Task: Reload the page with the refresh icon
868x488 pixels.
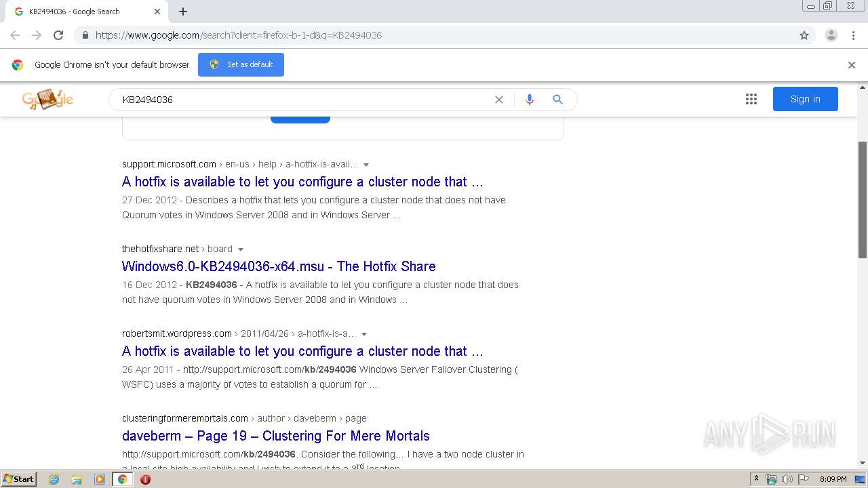Action: 58,35
